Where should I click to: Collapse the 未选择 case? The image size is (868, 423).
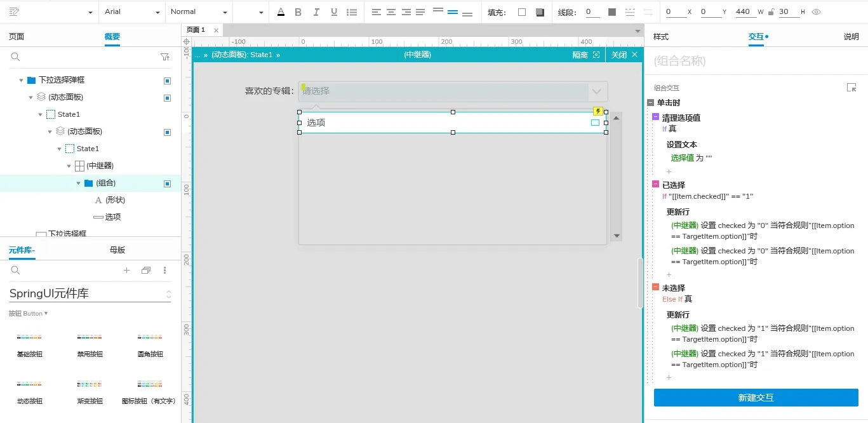pos(656,287)
